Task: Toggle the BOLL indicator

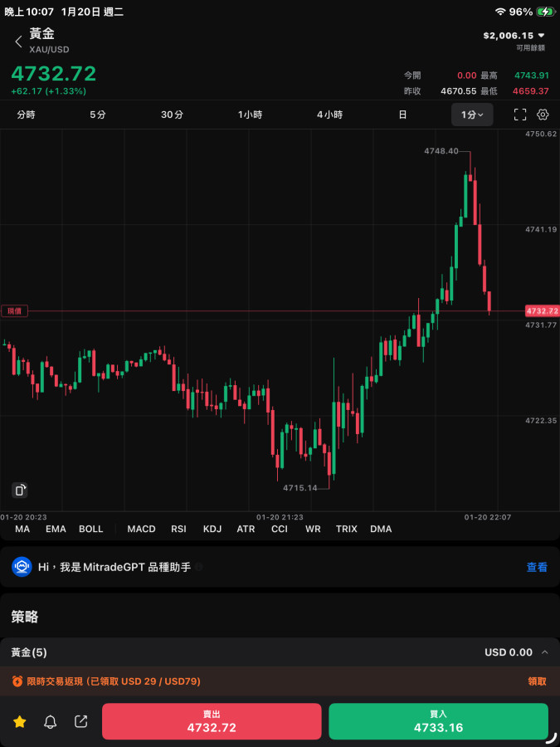Action: tap(91, 529)
